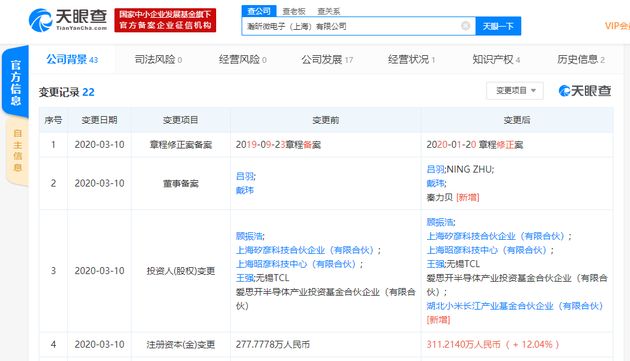Click the TianYanCha logo icon
The height and width of the screenshot is (361, 630).
point(41,20)
